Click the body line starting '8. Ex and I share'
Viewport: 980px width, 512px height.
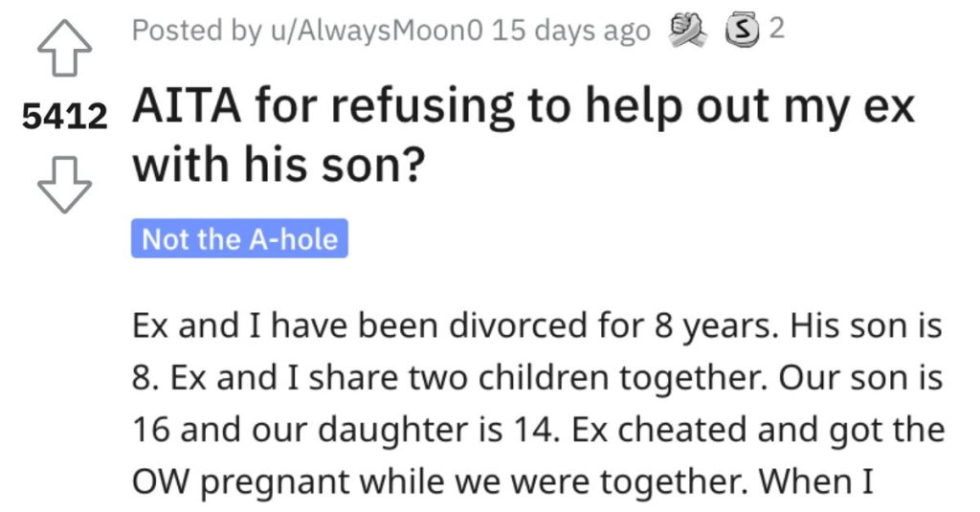click(x=537, y=378)
